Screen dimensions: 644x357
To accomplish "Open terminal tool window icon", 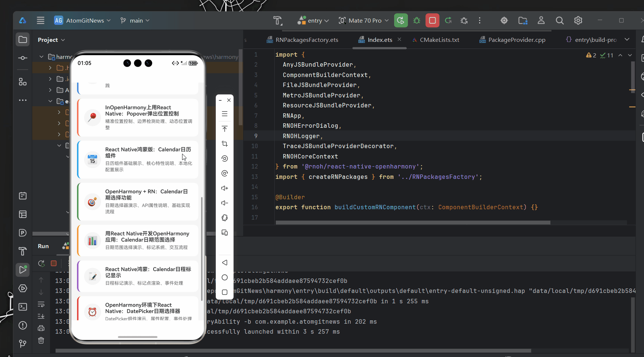I will 23,307.
